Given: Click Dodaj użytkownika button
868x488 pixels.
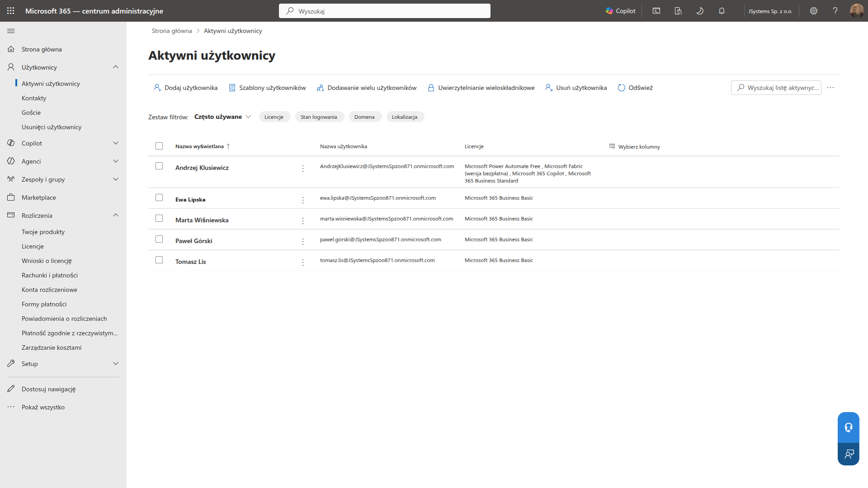Looking at the screenshot, I should coord(186,88).
